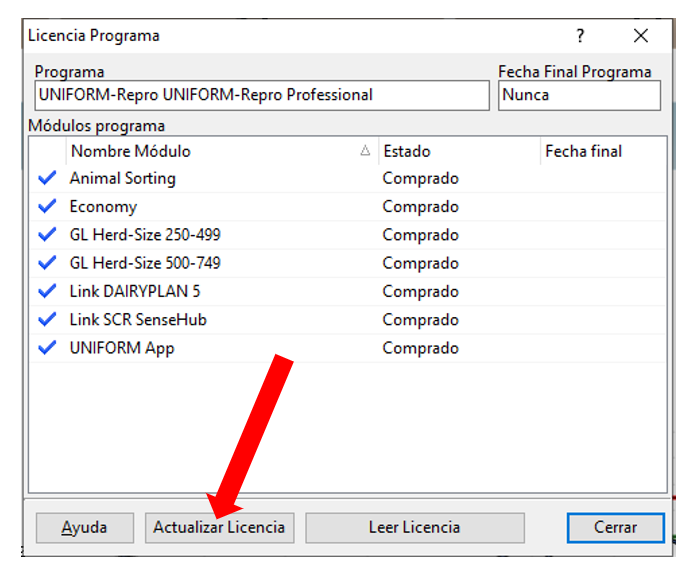Viewport: 697px width, 579px height.
Task: Click Comprado status of GL Herd-Size 250-499
Action: pyautogui.click(x=421, y=236)
